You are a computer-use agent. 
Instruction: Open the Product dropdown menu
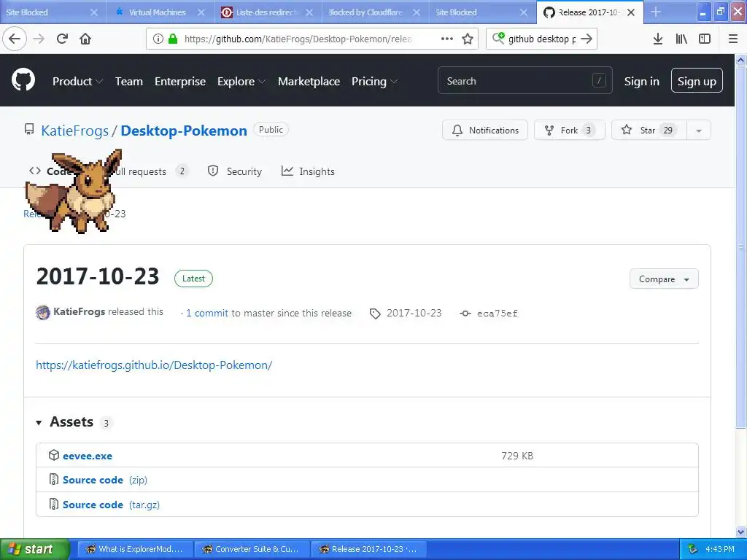tap(77, 81)
